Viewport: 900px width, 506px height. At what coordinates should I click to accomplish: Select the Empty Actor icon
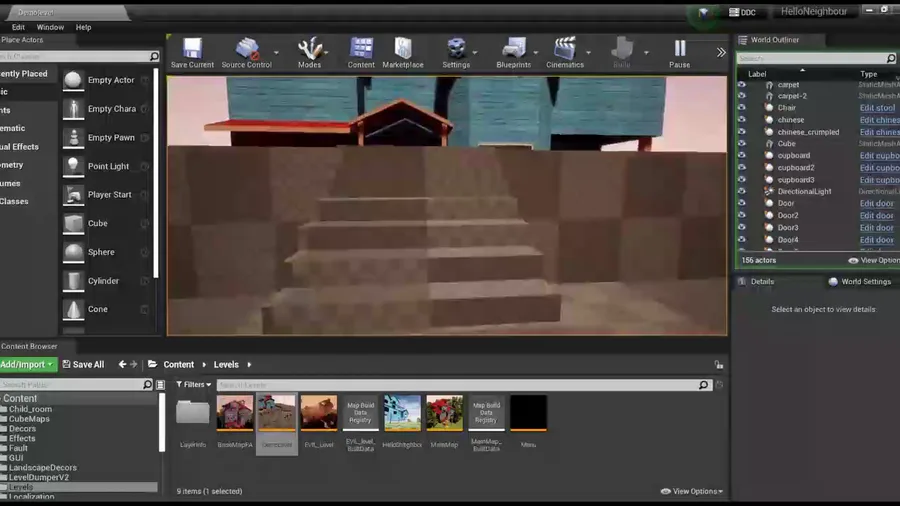tap(73, 80)
